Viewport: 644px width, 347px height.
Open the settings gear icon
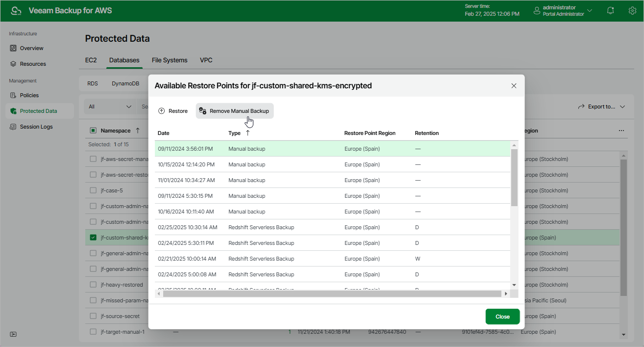(632, 10)
